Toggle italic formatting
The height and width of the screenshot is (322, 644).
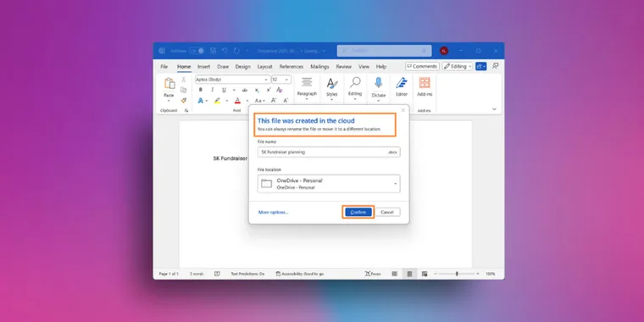coord(212,90)
